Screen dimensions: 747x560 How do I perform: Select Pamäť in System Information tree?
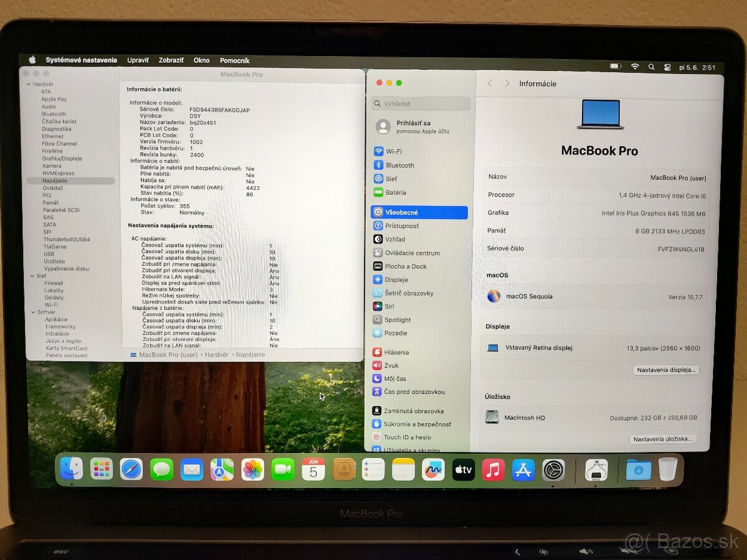click(x=51, y=203)
